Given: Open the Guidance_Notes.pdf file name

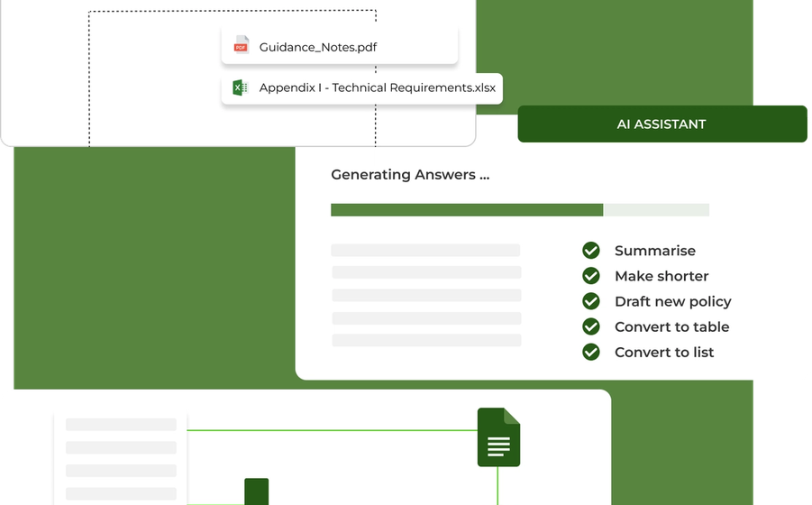Looking at the screenshot, I should 318,47.
